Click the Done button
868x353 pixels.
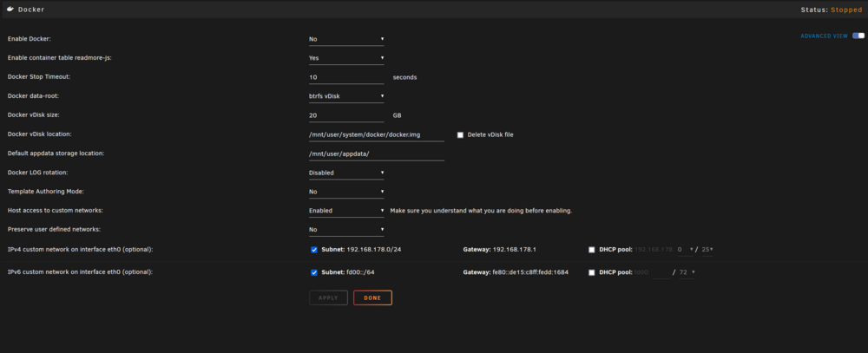point(372,297)
